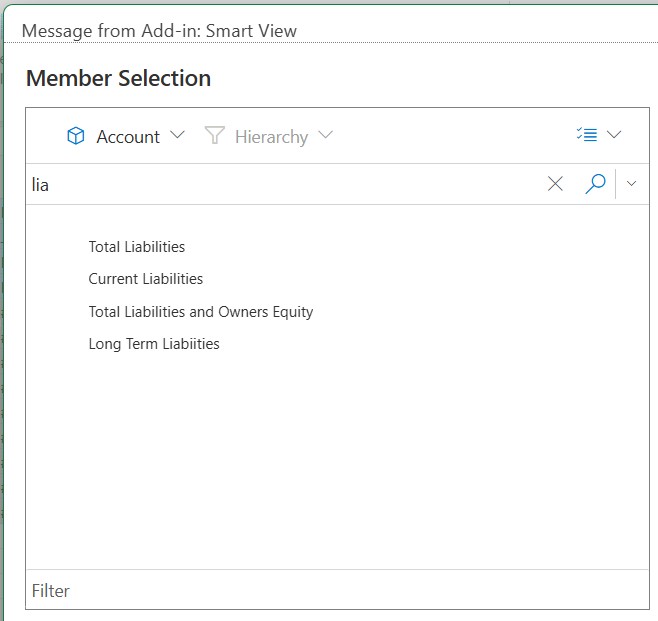Click the Hierarchy filter label
The image size is (658, 621).
coord(272,137)
